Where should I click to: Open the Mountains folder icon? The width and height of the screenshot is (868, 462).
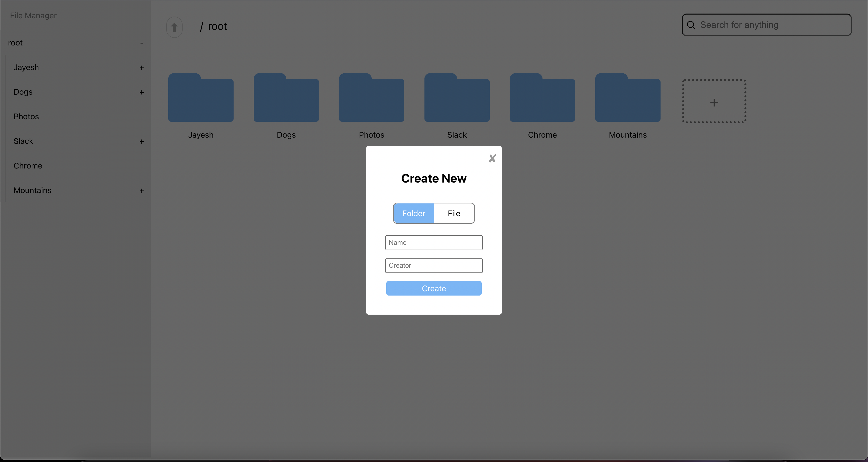click(627, 98)
